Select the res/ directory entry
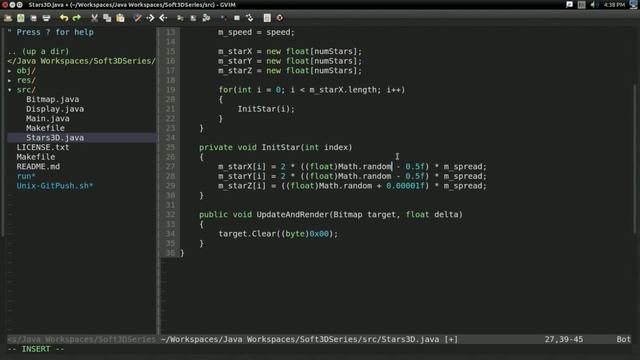 (26, 80)
